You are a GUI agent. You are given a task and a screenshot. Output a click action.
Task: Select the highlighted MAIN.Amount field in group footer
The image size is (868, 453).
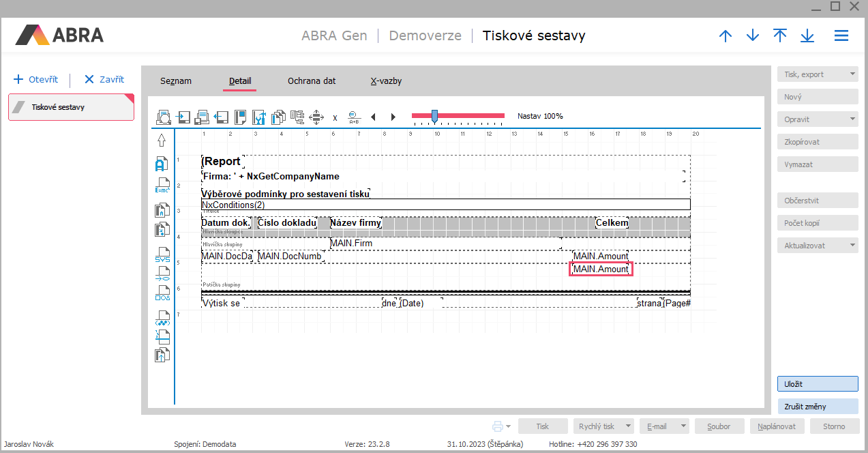601,269
